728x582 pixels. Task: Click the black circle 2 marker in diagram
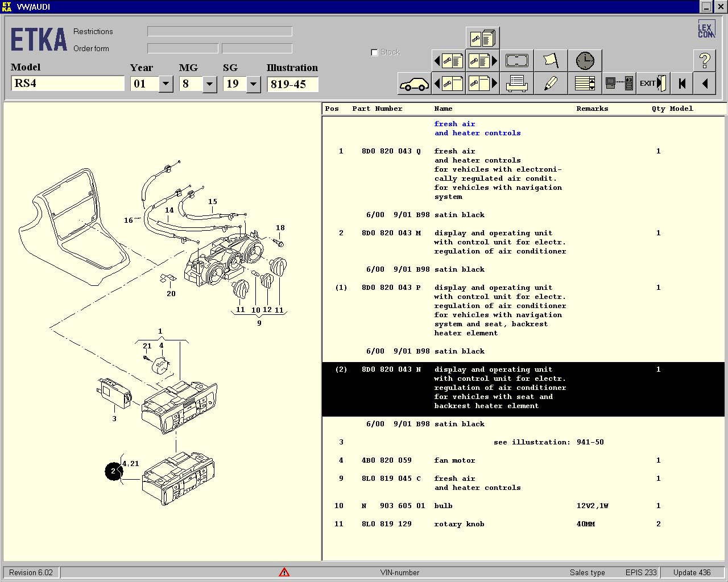[x=113, y=471]
